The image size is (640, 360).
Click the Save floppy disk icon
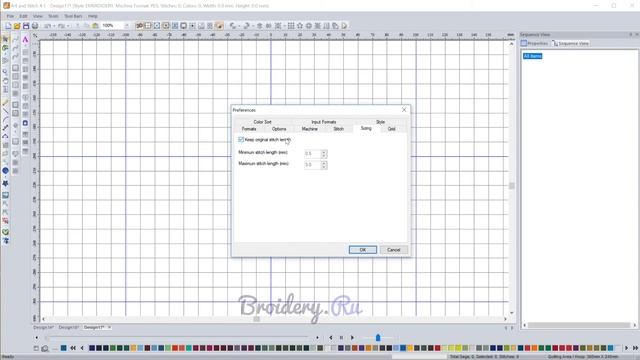click(x=26, y=26)
